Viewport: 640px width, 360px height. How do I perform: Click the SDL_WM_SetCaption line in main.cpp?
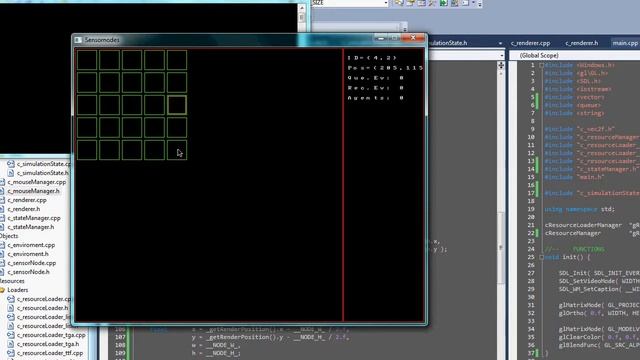(x=599, y=289)
